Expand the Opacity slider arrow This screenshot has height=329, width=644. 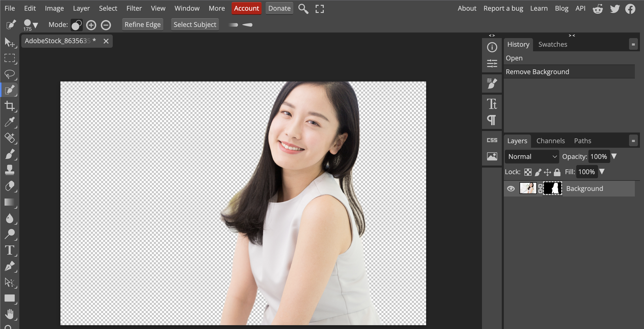pos(614,156)
